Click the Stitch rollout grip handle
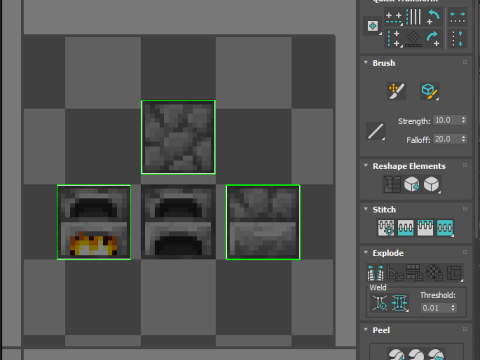 (465, 209)
